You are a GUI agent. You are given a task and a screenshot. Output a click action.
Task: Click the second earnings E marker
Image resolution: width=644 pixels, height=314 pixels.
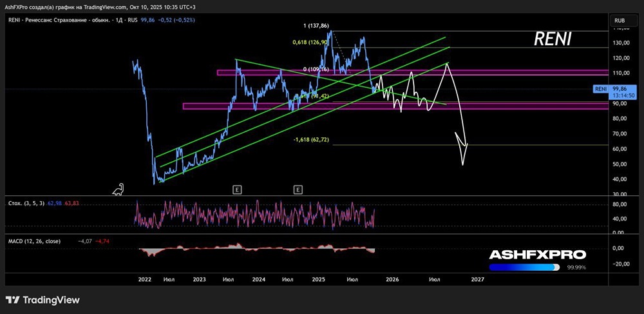pos(298,190)
